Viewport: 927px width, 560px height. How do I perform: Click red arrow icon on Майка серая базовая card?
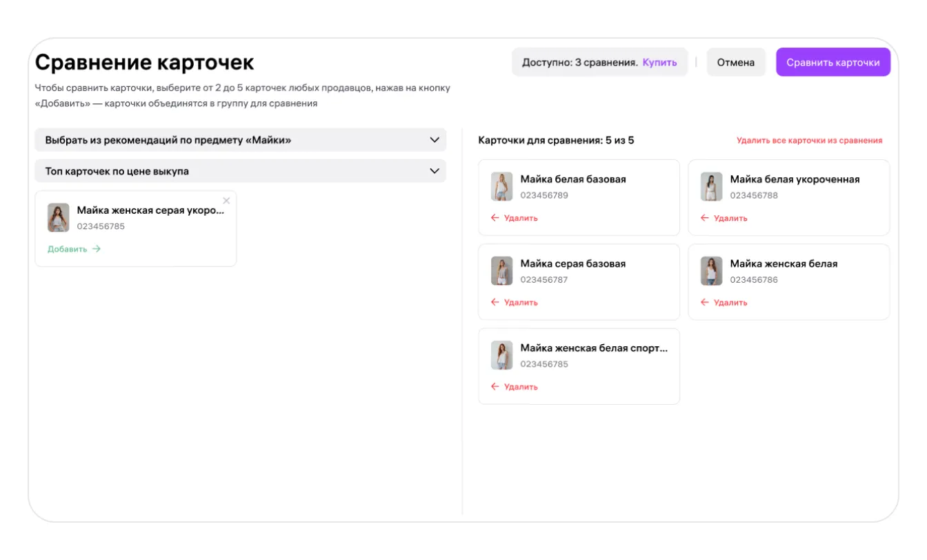point(495,302)
